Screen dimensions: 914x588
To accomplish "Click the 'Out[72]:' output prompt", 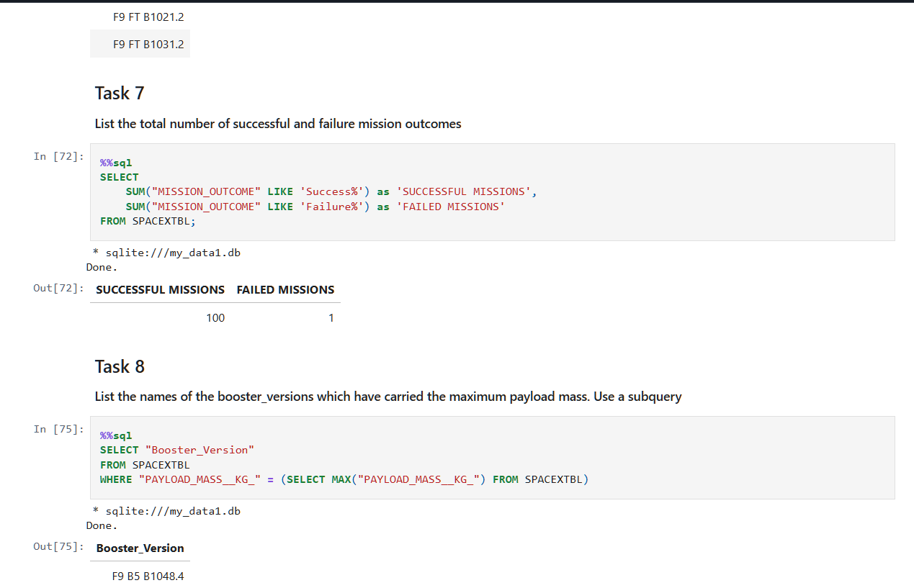I will pos(59,289).
